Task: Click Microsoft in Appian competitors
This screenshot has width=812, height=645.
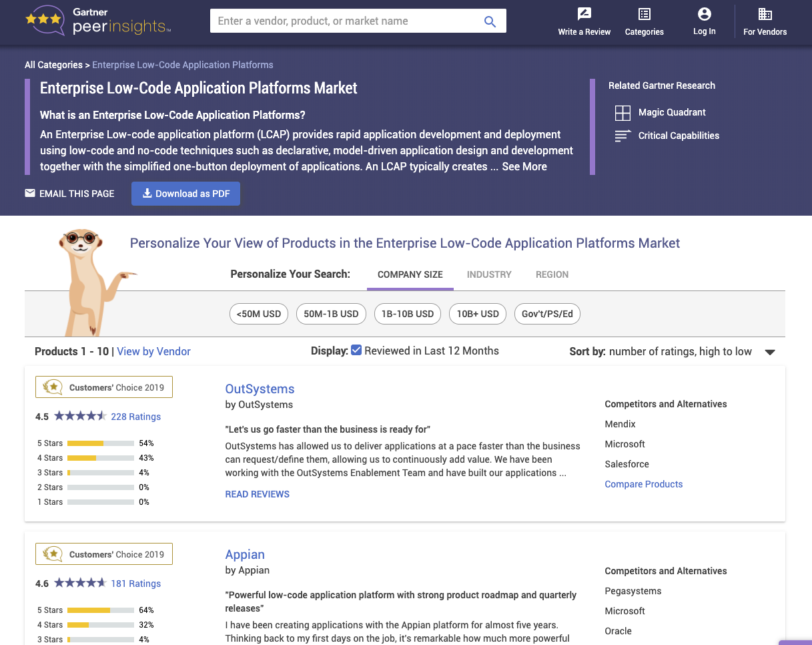Action: click(x=625, y=611)
